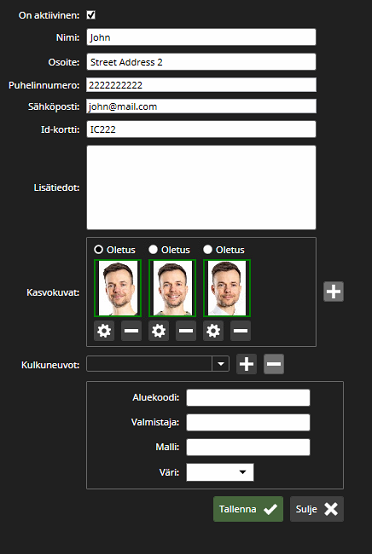Focus the Valmistaja field

248,423
